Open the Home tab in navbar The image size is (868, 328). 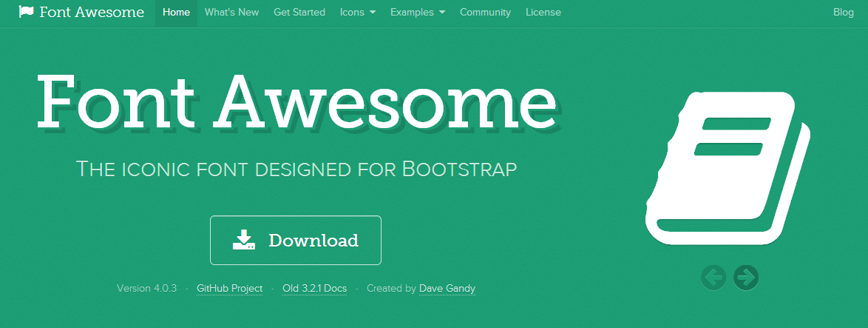point(177,12)
